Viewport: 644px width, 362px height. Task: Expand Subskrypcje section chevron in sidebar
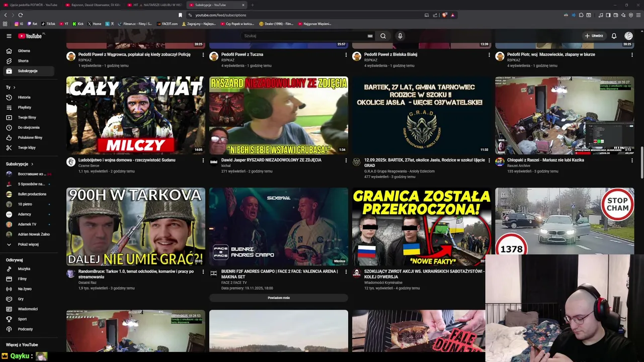tap(32, 164)
